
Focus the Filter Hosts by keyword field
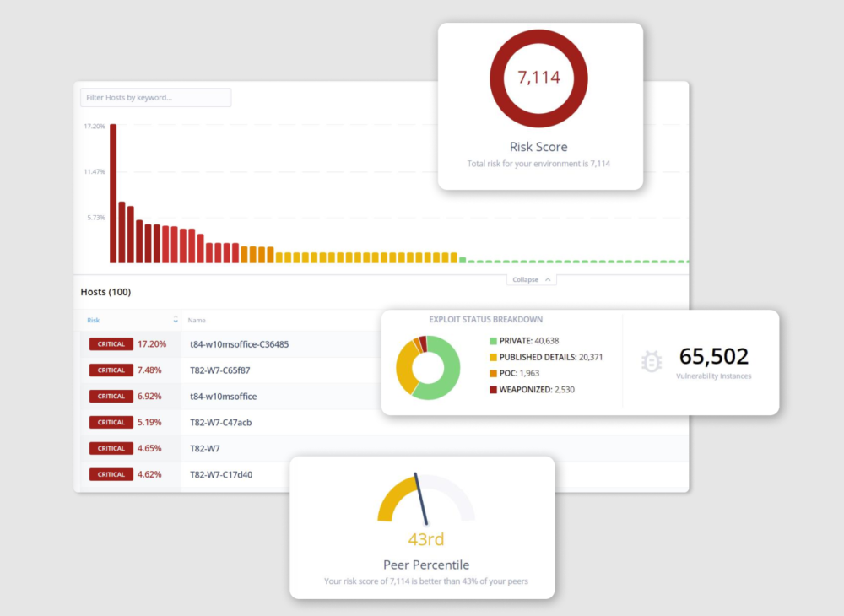pyautogui.click(x=155, y=97)
